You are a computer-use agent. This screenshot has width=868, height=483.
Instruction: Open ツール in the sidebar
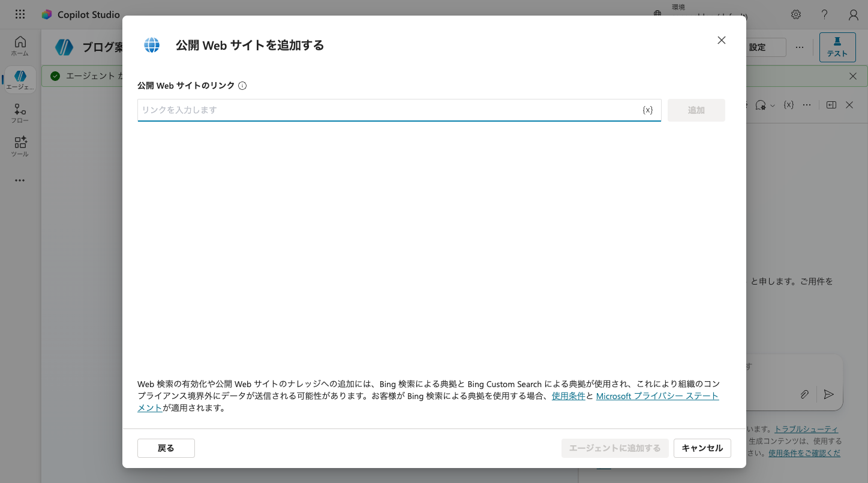pyautogui.click(x=20, y=147)
